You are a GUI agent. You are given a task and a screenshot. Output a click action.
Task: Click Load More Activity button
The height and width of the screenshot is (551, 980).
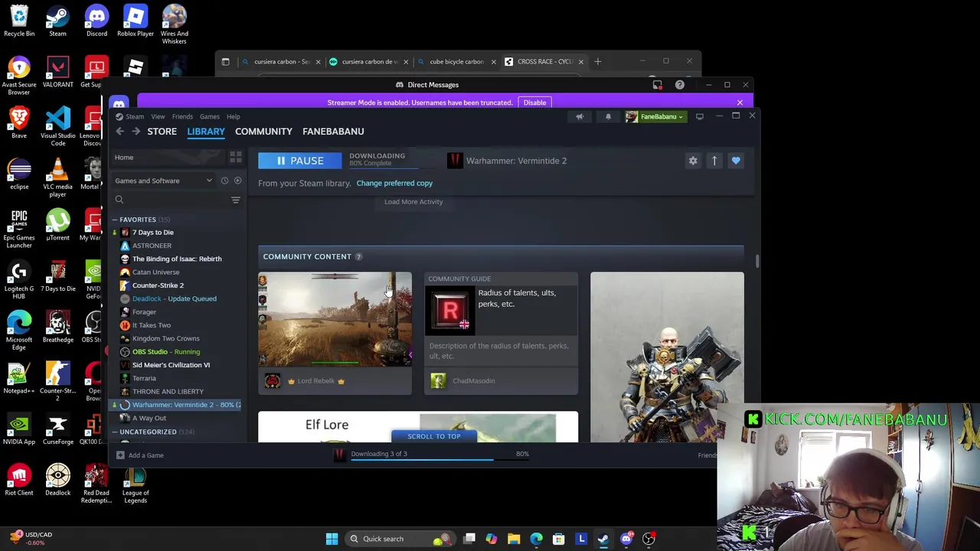click(x=413, y=202)
